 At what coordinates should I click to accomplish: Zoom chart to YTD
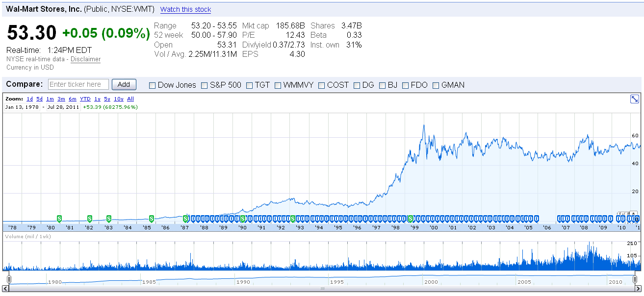pos(85,99)
